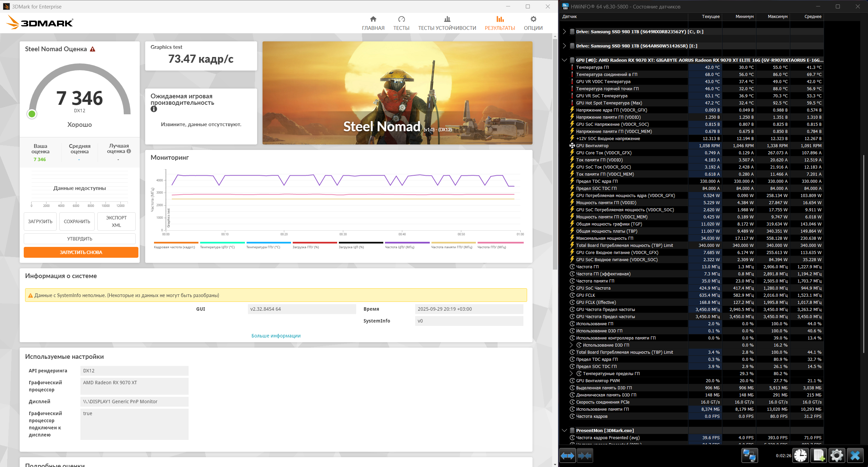Click HWiNFO's logging sheet icon with plus

[818, 455]
